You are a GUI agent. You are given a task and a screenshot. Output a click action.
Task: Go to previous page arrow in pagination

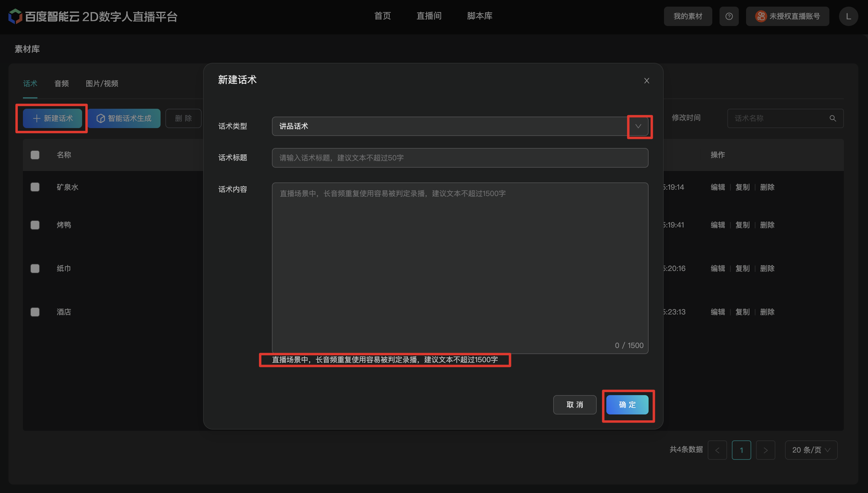(x=717, y=450)
